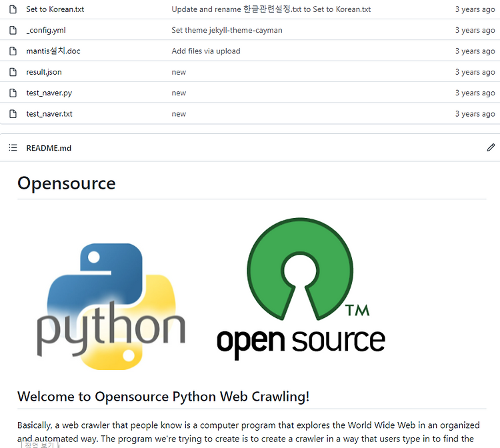
Task: Open _config.yml file
Action: coord(46,30)
